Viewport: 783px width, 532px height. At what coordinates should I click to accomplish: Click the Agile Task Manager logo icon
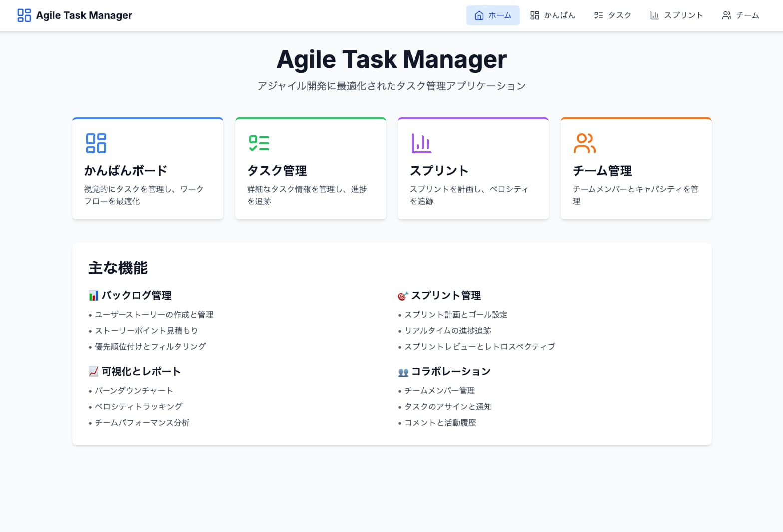tap(24, 15)
